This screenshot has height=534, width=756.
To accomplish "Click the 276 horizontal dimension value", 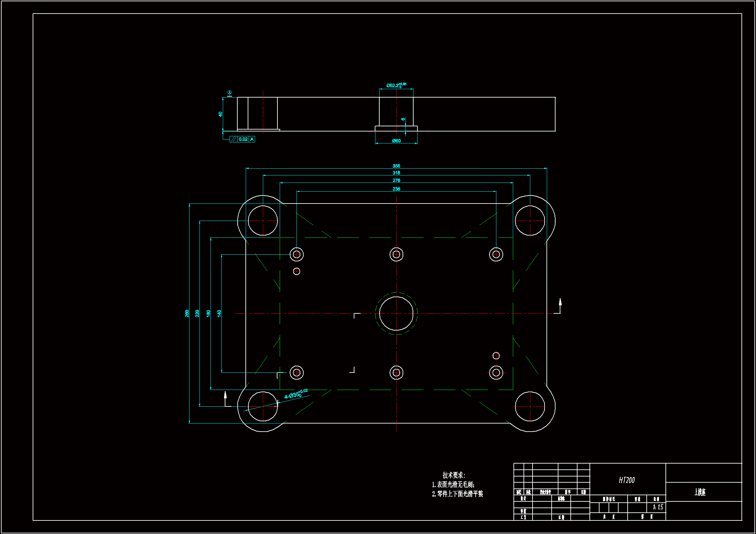I will click(x=396, y=180).
